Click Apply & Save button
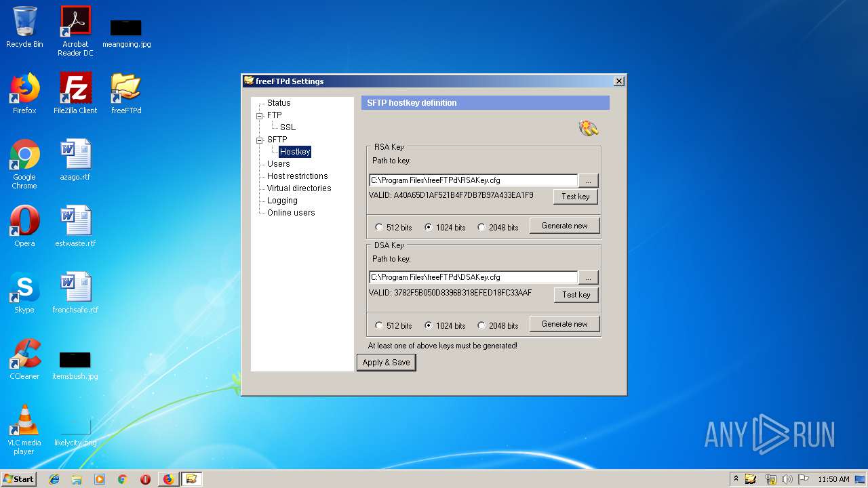This screenshot has width=868, height=488. click(386, 363)
